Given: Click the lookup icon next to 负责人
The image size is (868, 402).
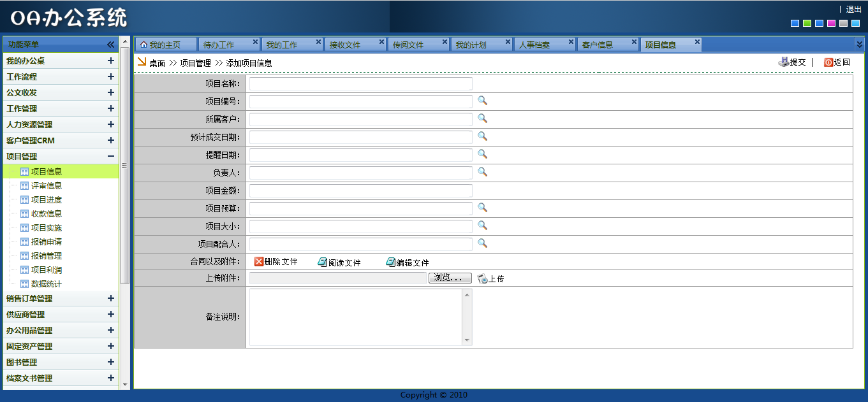Looking at the screenshot, I should click(x=482, y=172).
